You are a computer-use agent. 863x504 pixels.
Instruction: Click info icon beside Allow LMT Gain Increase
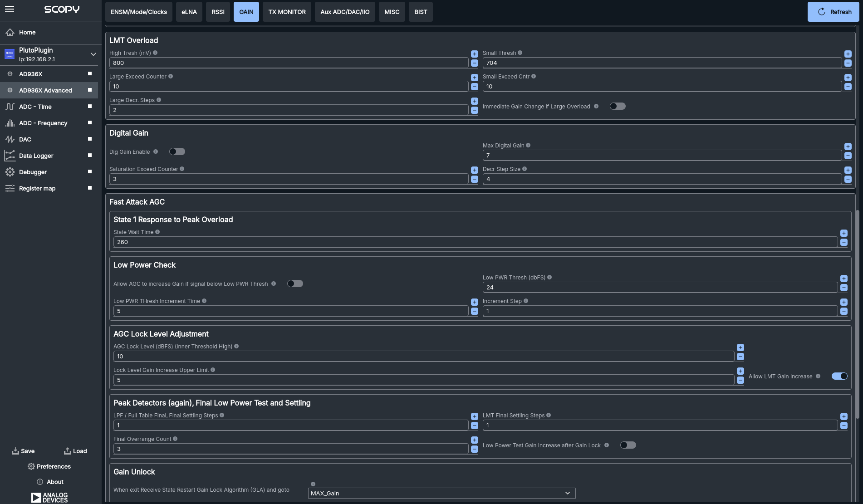[x=818, y=376]
